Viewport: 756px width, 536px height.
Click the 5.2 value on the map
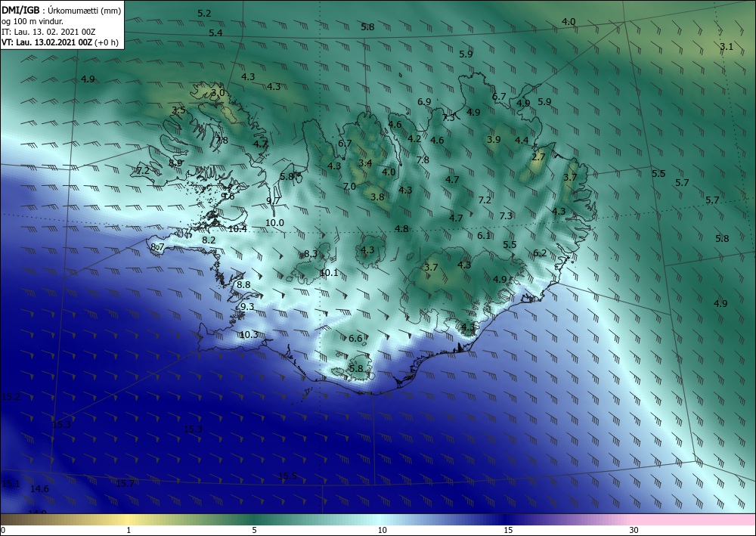point(204,14)
